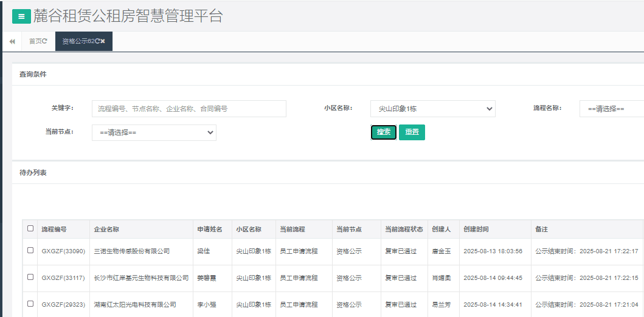
Task: Select the checkbox for GXGZF(29323) row
Action: 30,304
